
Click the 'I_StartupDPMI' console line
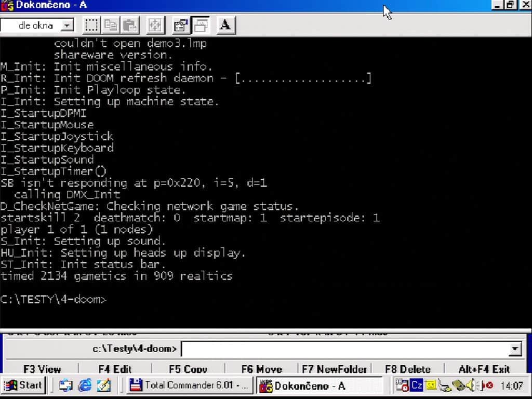point(43,113)
